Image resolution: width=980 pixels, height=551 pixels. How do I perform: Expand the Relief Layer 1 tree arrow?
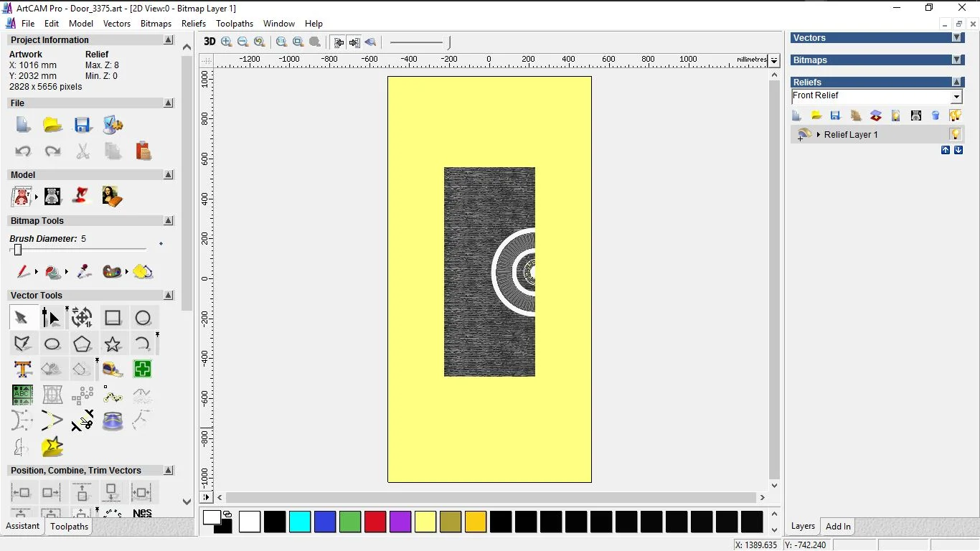[818, 135]
